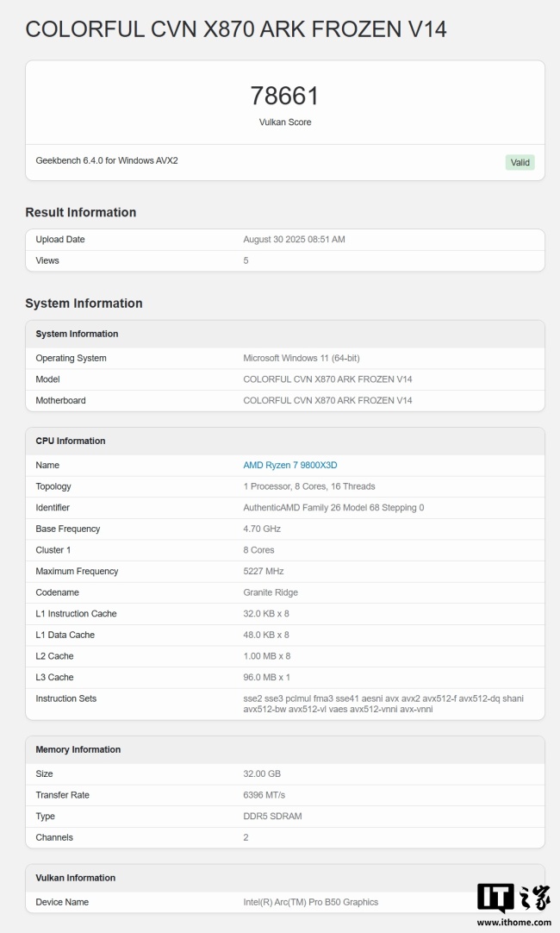The image size is (560, 933).
Task: Click the CPU Information panel header
Action: tap(72, 441)
